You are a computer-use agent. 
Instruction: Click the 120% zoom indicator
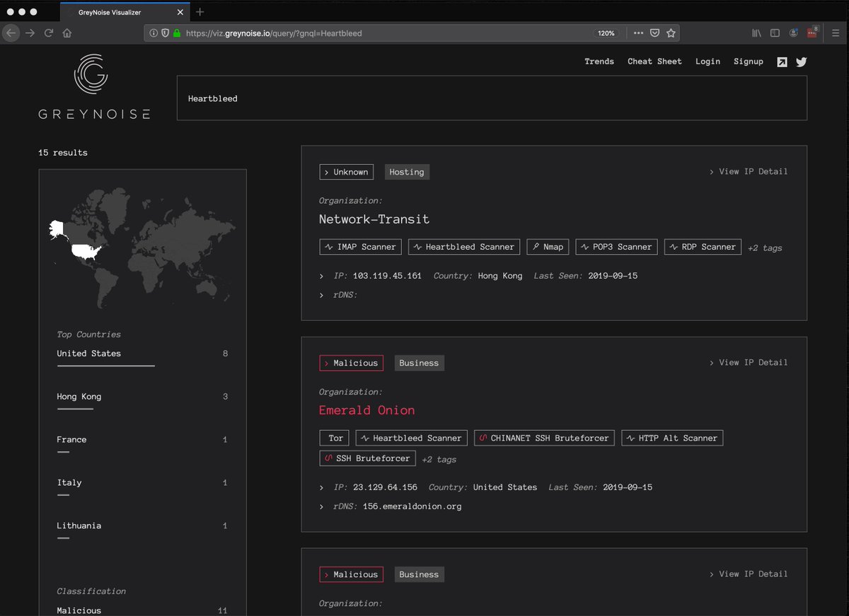pos(606,33)
